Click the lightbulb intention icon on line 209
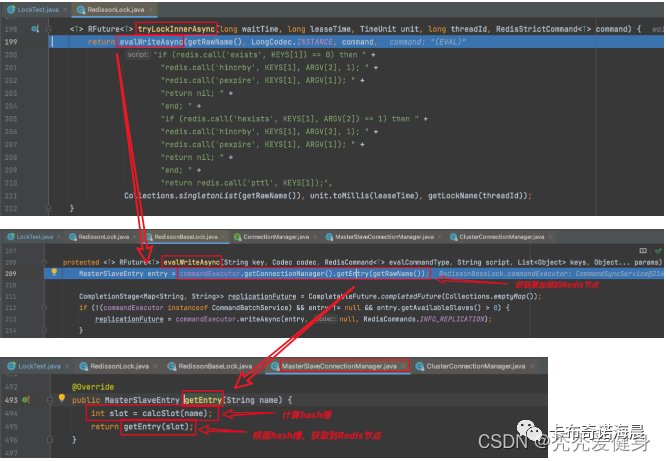This screenshot has height=461, width=666. click(54, 272)
